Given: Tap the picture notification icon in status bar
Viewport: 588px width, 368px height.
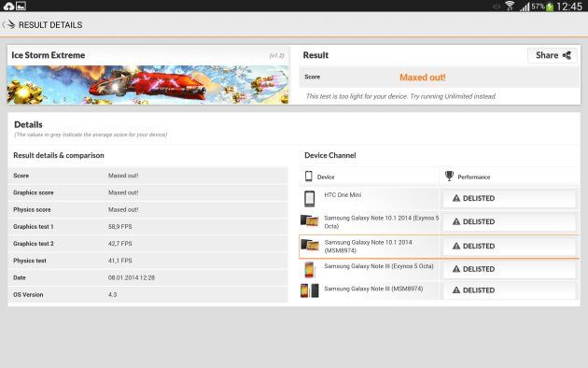Looking at the screenshot, I should (x=21, y=6).
